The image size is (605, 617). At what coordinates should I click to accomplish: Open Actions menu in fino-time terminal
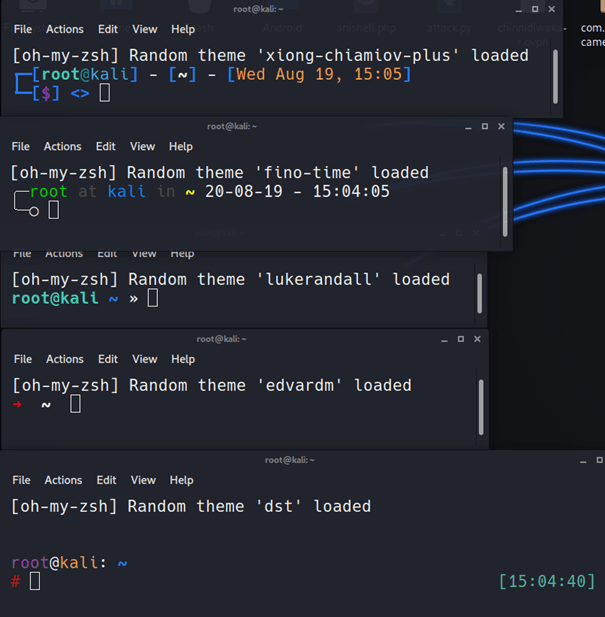click(x=63, y=146)
